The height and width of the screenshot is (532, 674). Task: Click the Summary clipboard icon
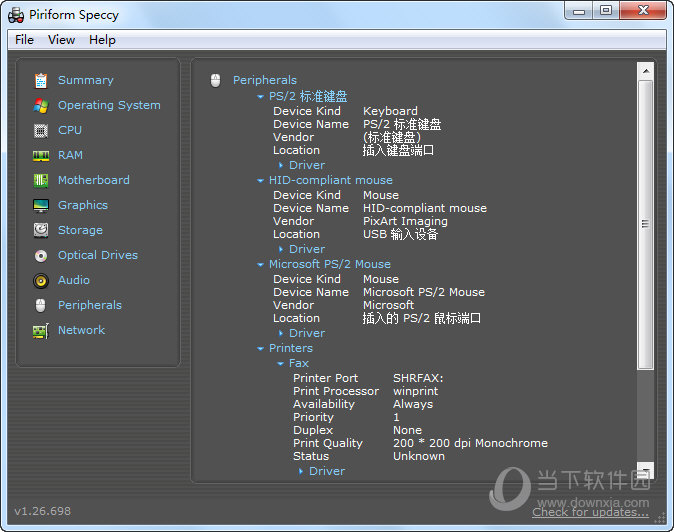41,80
